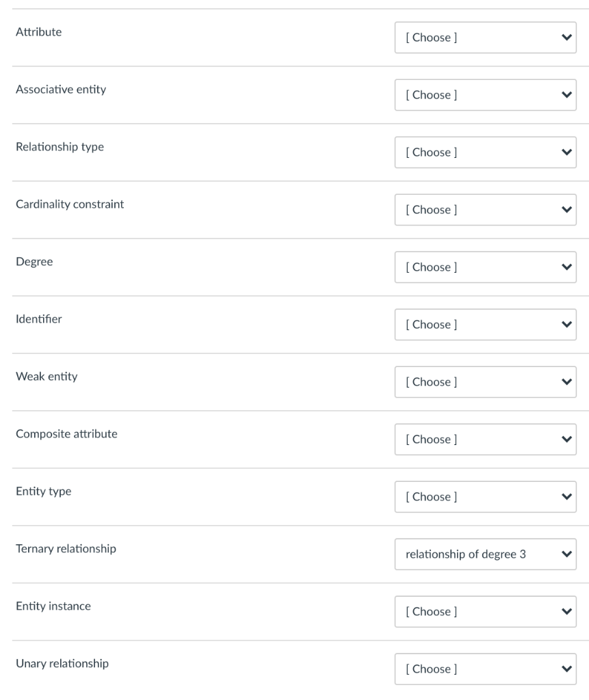Viewport: 589px width, 700px height.
Task: Open the Entity instance dropdown
Action: tap(485, 612)
